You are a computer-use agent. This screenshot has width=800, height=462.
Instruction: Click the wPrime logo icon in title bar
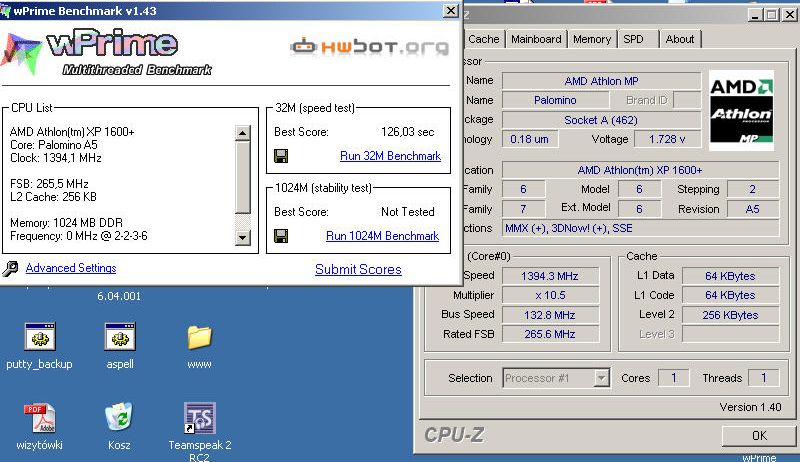click(6, 11)
